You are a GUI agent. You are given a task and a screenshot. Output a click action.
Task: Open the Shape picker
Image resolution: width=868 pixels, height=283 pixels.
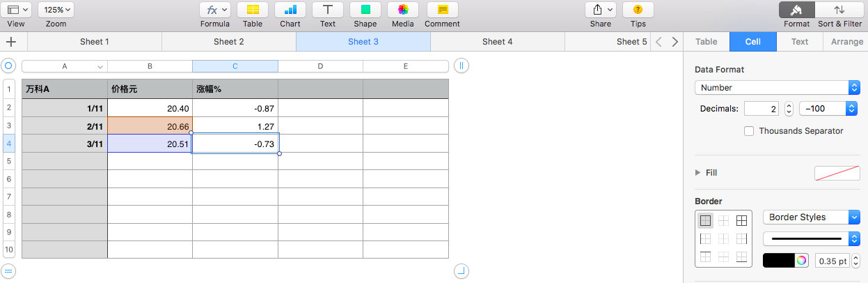coord(365,10)
